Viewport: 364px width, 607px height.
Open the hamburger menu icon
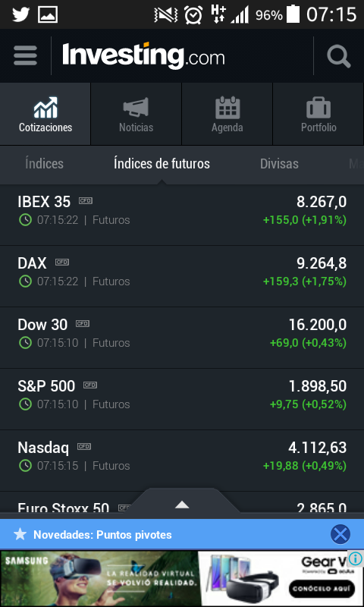coord(26,55)
